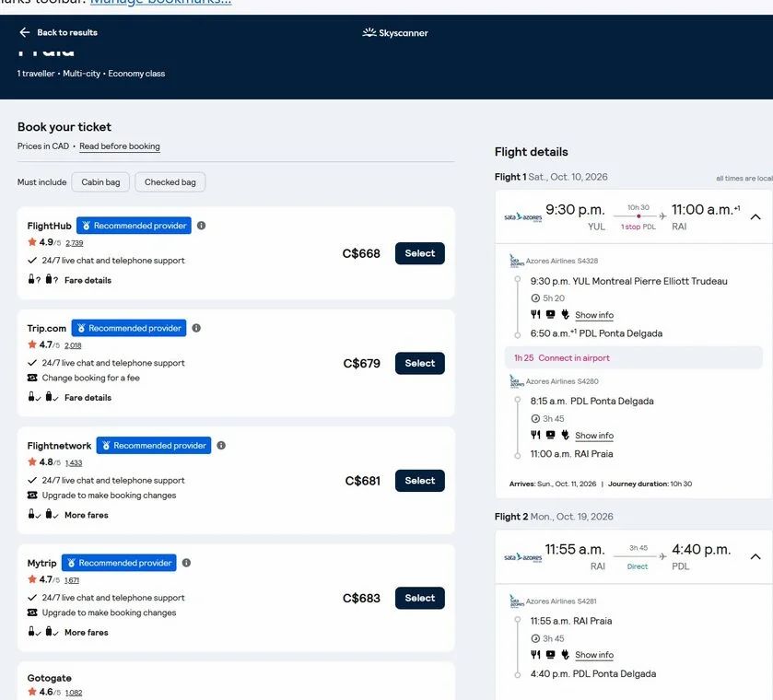
Task: Click Mytrip's Recommended provider badge
Action: click(119, 563)
